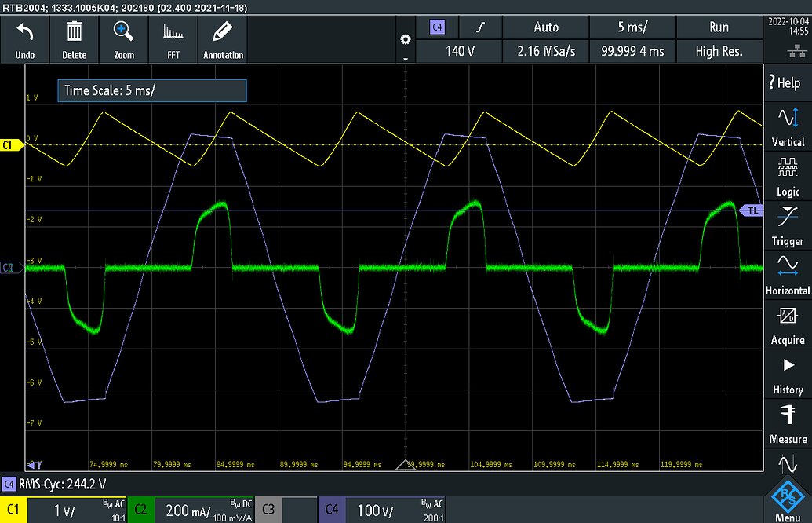Open the Vertical settings menu
Viewport: 812px width, 523px height.
(x=788, y=127)
